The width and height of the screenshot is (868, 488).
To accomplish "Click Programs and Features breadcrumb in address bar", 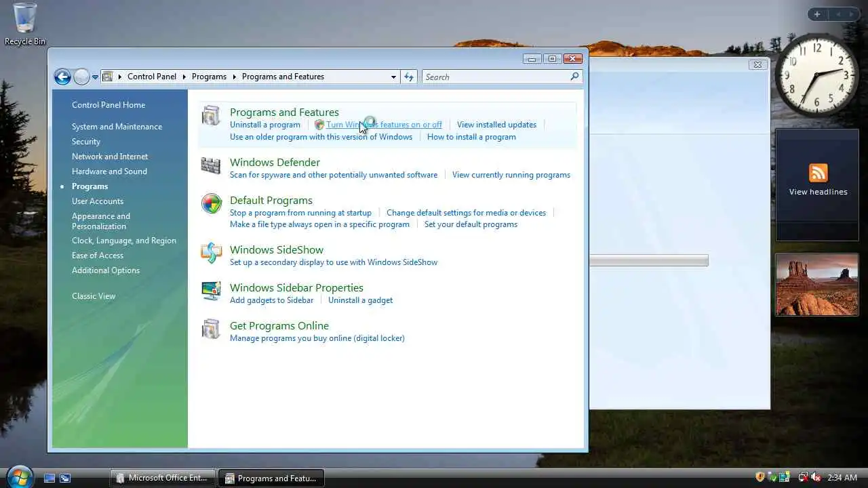I will [283, 77].
